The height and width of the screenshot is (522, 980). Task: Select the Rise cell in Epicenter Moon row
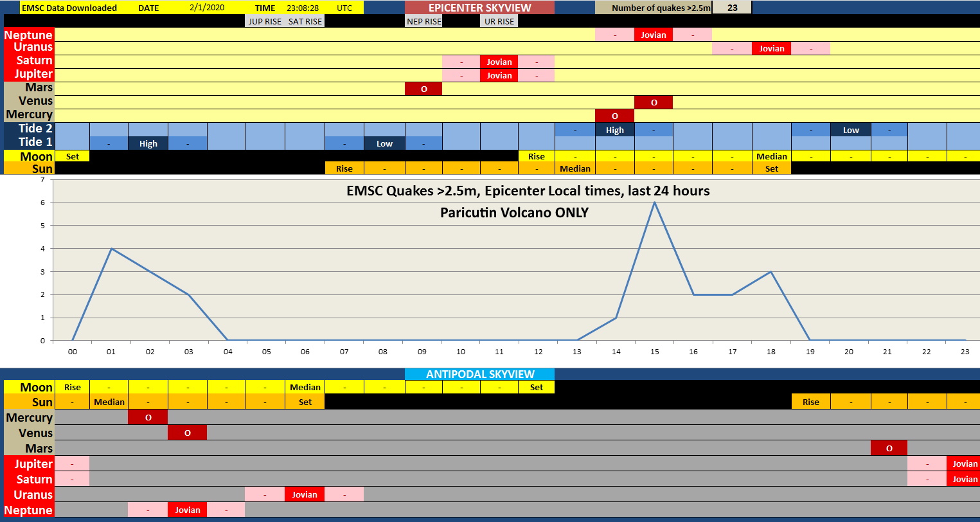click(x=536, y=156)
